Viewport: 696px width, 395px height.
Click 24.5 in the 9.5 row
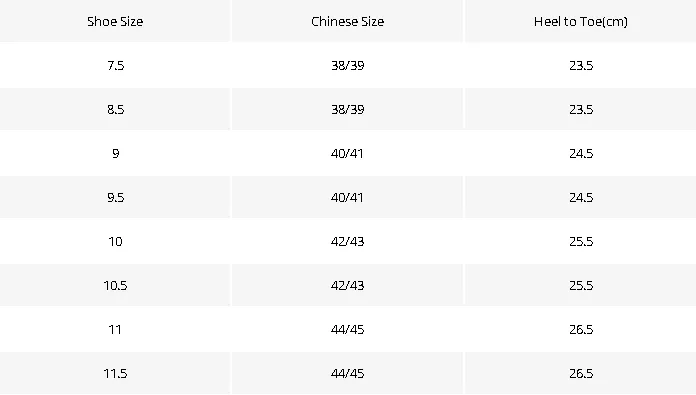click(581, 197)
